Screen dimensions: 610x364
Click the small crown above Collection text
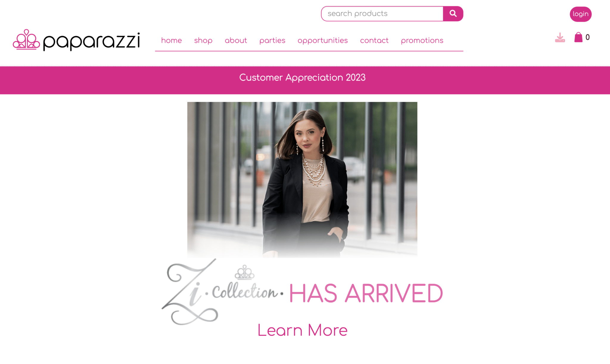(245, 272)
